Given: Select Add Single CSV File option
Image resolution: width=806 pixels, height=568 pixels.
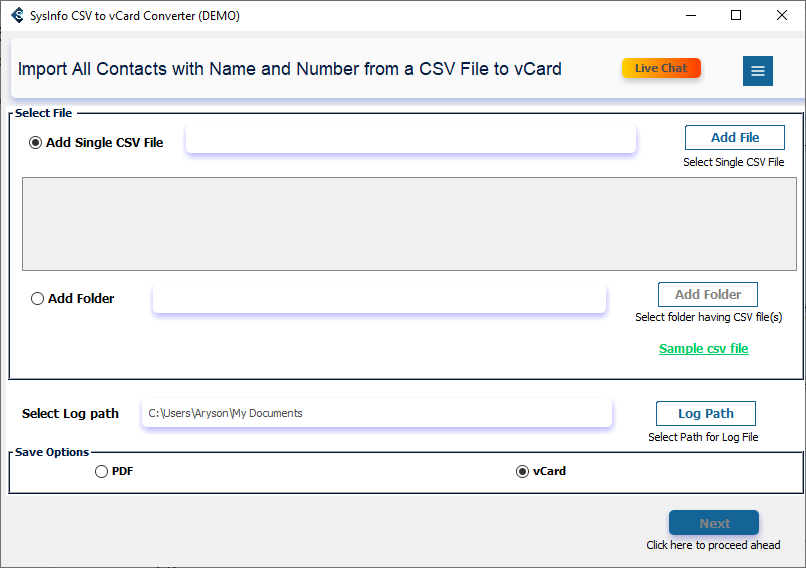Looking at the screenshot, I should [36, 142].
